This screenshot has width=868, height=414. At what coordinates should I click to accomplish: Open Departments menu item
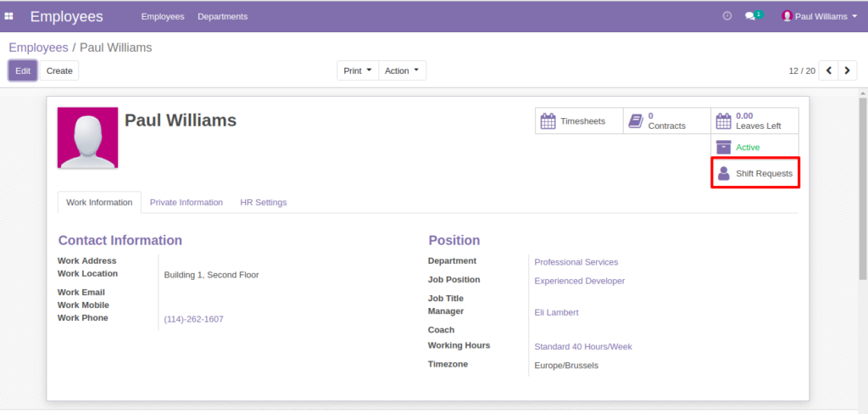point(223,17)
